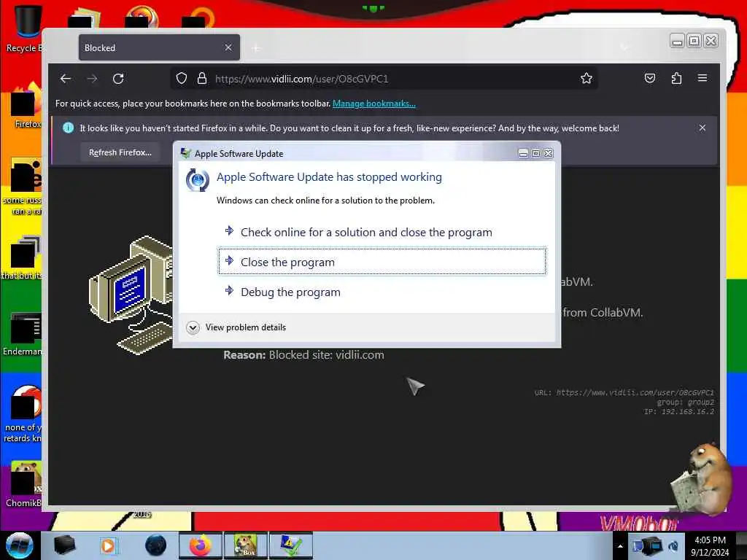Viewport: 747px width, 560px height.
Task: Maximize the Firefox window
Action: [694, 42]
